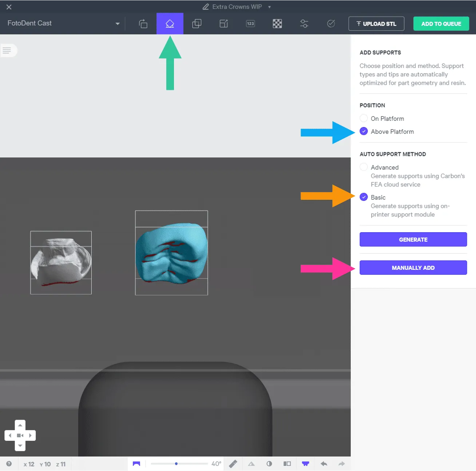476x471 pixels.
Task: Click the triangle mesh view icon
Action: coord(251,464)
